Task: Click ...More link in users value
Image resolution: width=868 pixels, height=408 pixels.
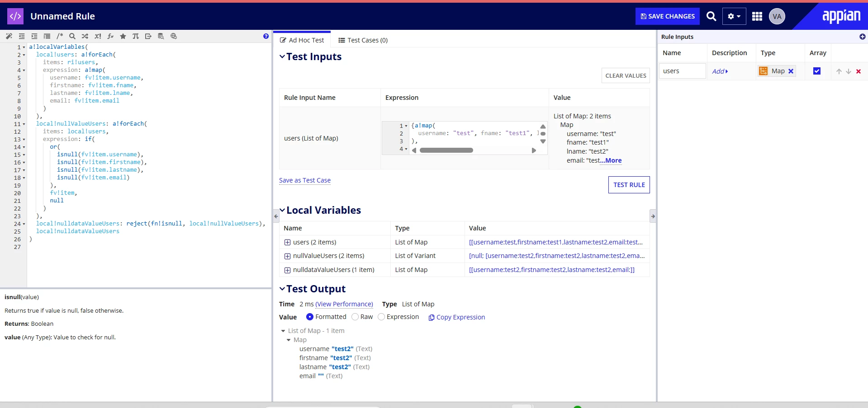Action: 611,160
